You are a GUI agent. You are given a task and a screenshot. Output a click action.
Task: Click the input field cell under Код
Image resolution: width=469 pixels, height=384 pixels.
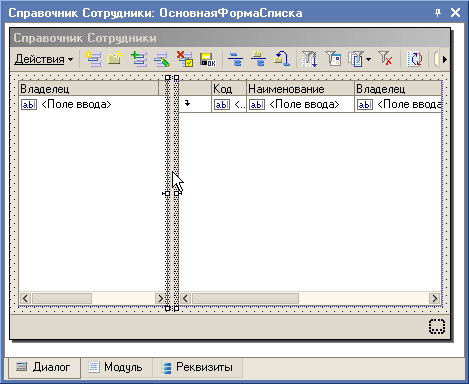pyautogui.click(x=229, y=104)
